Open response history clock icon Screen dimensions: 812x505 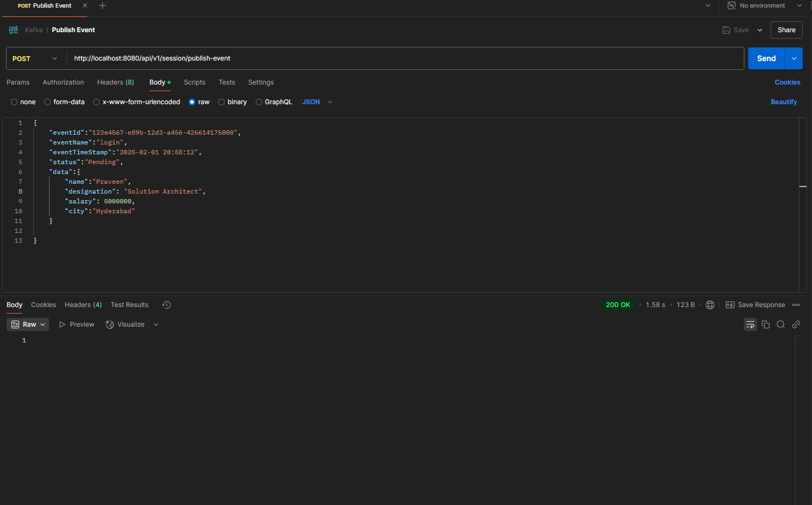pyautogui.click(x=167, y=305)
